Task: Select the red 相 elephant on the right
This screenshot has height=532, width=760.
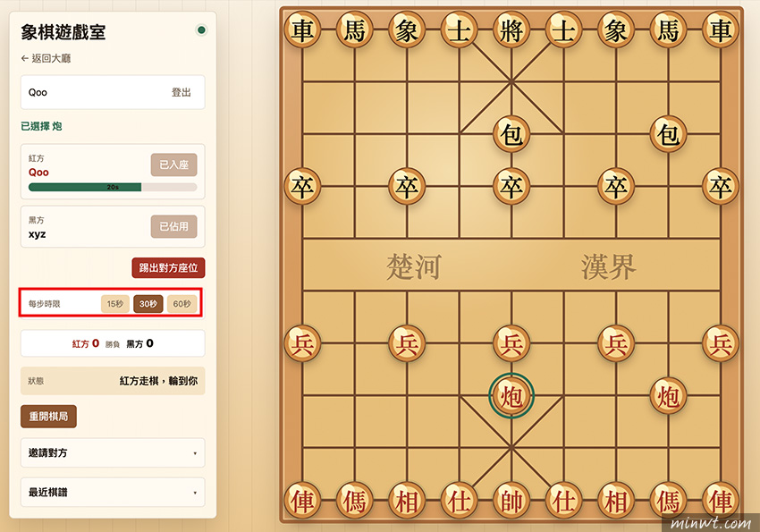Action: (x=616, y=501)
